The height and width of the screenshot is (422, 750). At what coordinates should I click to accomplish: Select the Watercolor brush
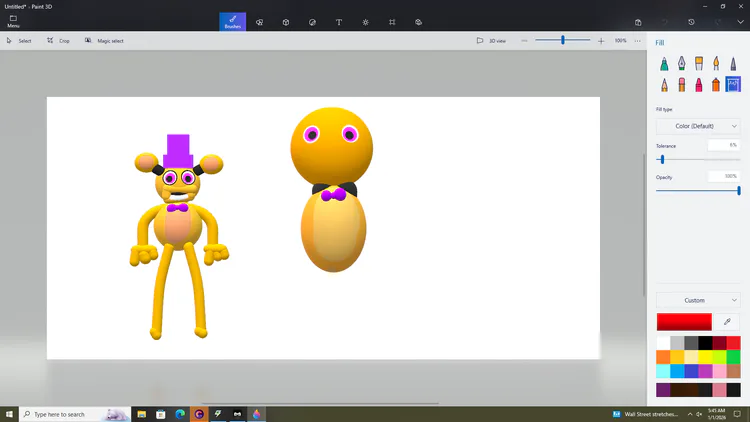point(716,64)
